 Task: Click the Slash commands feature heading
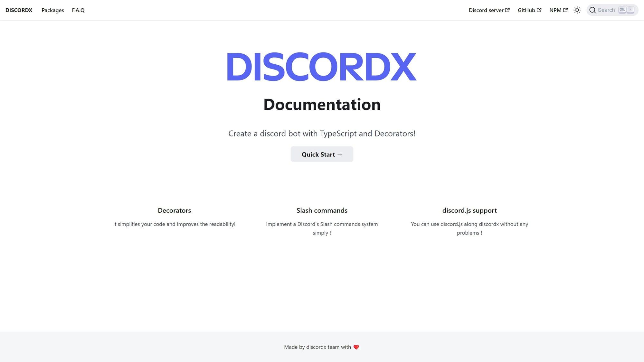click(x=322, y=210)
